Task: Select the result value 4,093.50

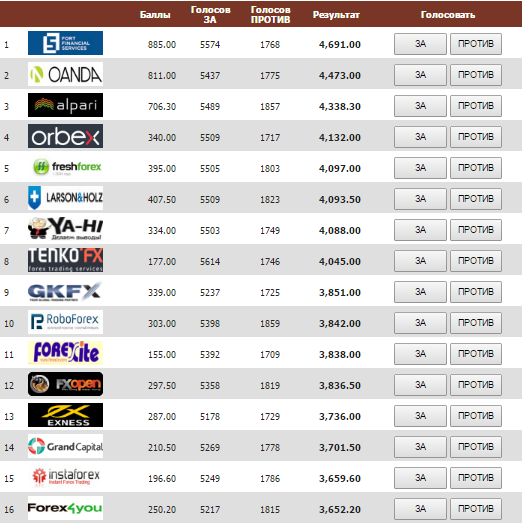Action: coord(340,199)
